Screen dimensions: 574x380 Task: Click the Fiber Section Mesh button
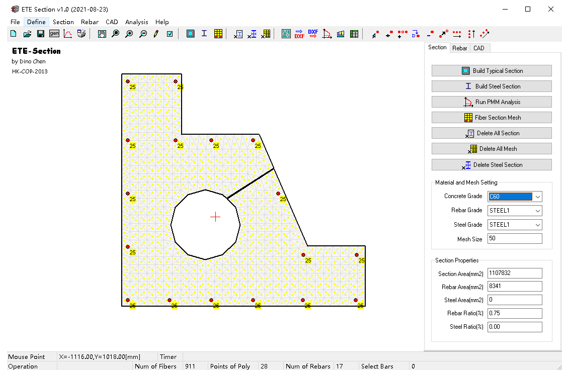click(491, 118)
